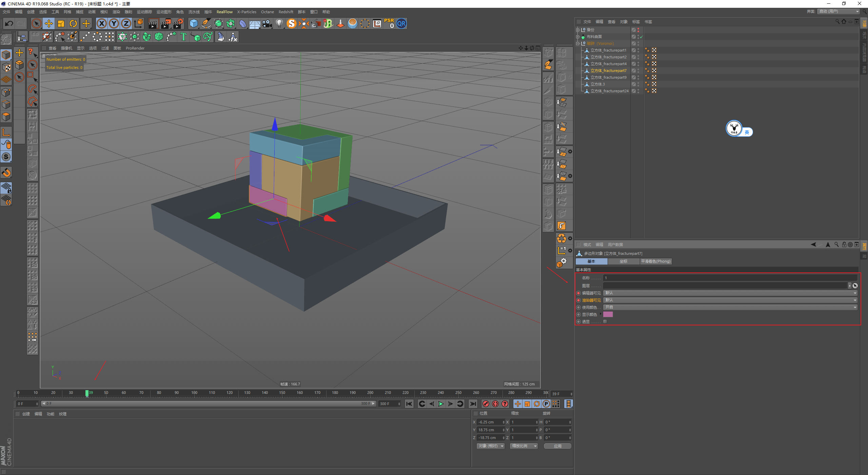This screenshot has height=475, width=868.
Task: Select the Scale tool in the toolbar
Action: (61, 23)
